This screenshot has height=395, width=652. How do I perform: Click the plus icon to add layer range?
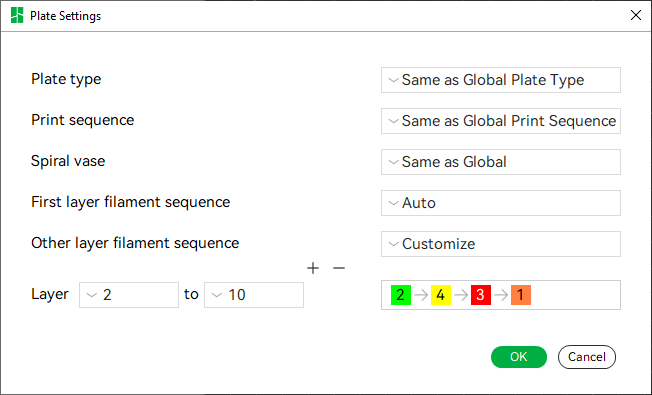(313, 268)
